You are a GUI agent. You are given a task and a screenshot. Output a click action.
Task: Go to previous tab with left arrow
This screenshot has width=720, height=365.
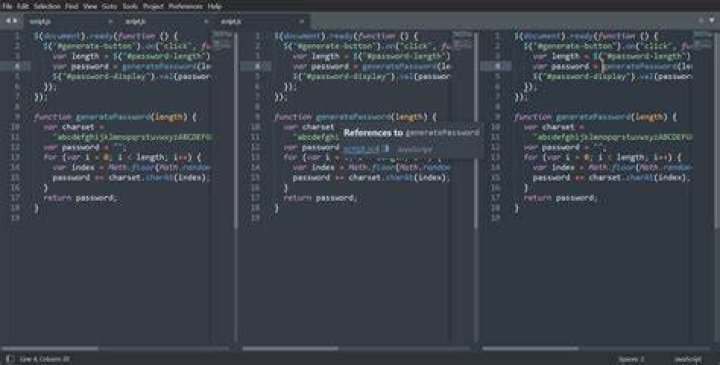8,21
